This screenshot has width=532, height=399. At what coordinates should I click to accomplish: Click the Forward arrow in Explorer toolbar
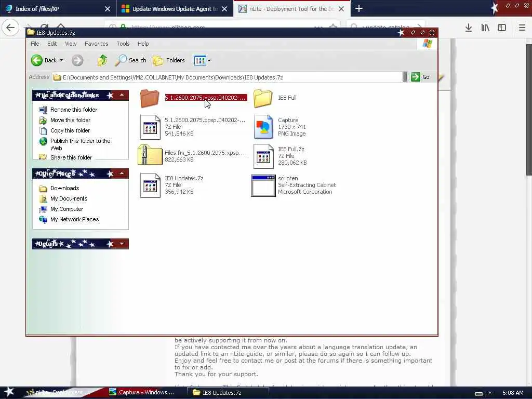point(77,60)
